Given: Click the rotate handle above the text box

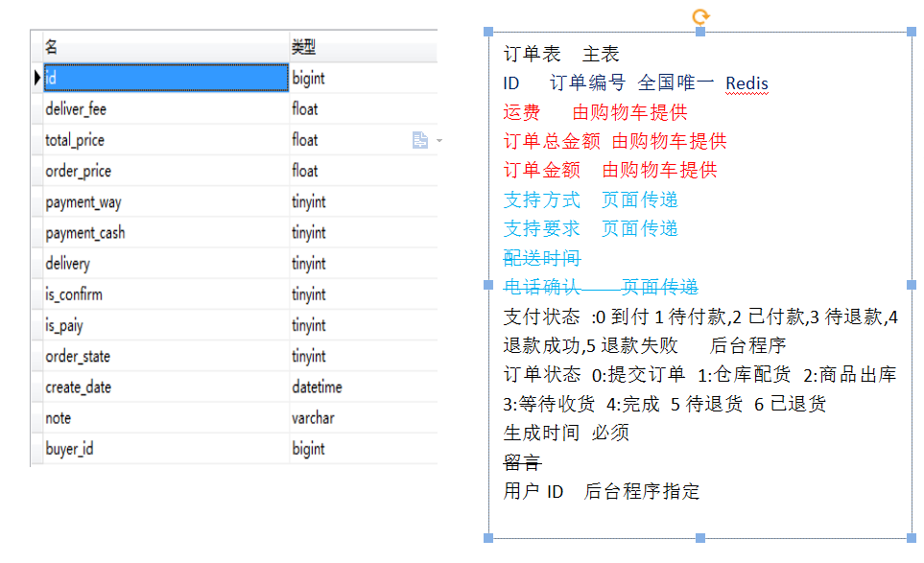Looking at the screenshot, I should (x=700, y=16).
